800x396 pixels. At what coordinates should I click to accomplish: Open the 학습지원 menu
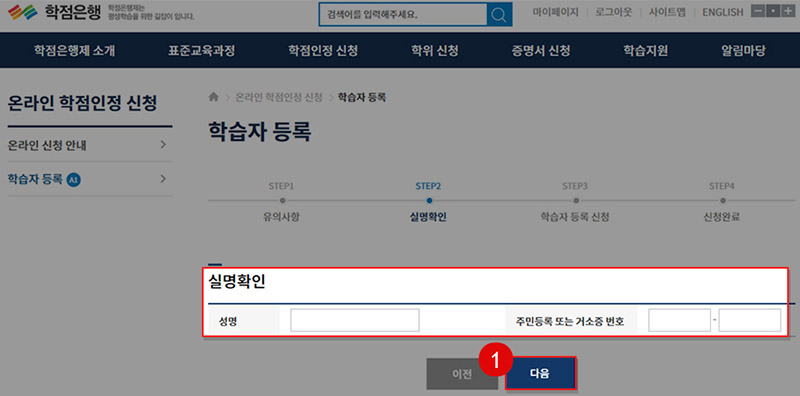pos(645,51)
